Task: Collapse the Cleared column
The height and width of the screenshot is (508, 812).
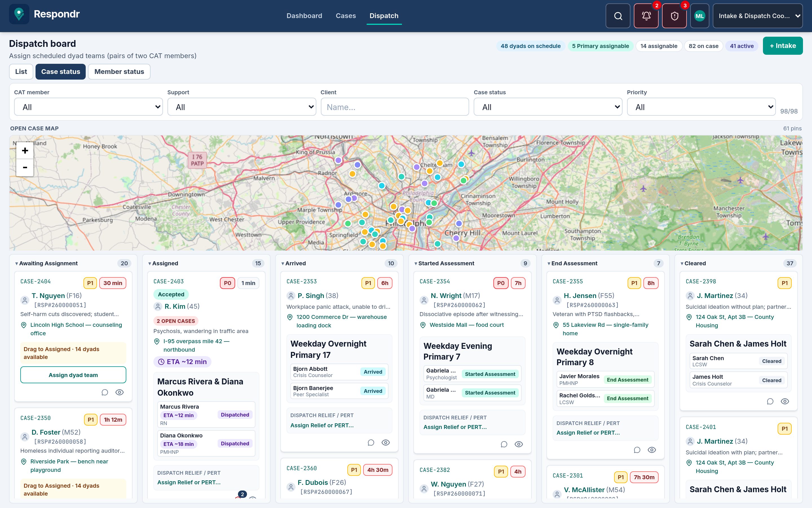Action: tap(682, 263)
